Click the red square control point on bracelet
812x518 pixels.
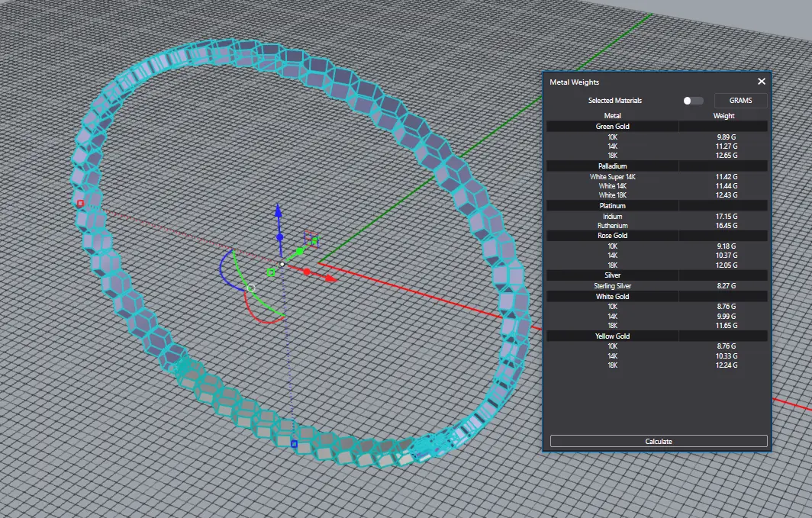[x=80, y=204]
